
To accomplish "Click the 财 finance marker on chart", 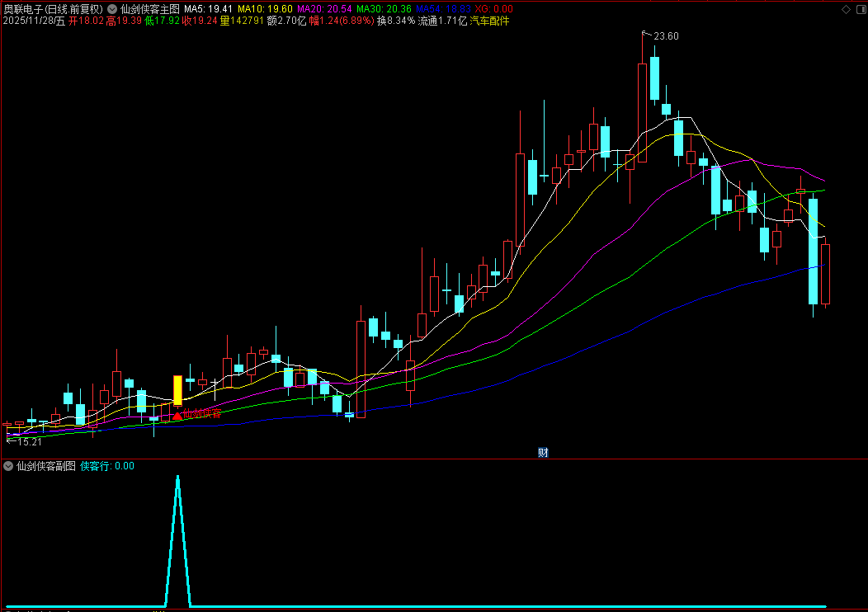I will 543,453.
